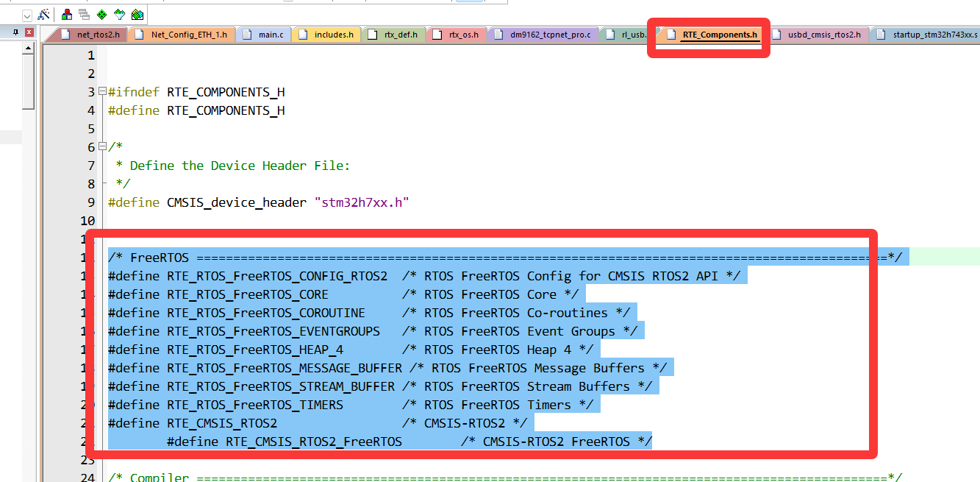The height and width of the screenshot is (482, 980).
Task: Click Select Software Packs funnel icon
Action: click(x=119, y=14)
